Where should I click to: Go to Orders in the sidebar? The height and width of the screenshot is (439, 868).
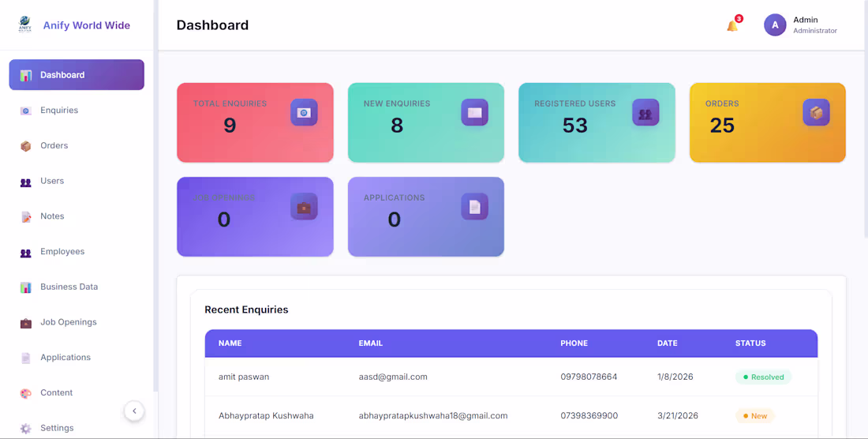pyautogui.click(x=54, y=146)
